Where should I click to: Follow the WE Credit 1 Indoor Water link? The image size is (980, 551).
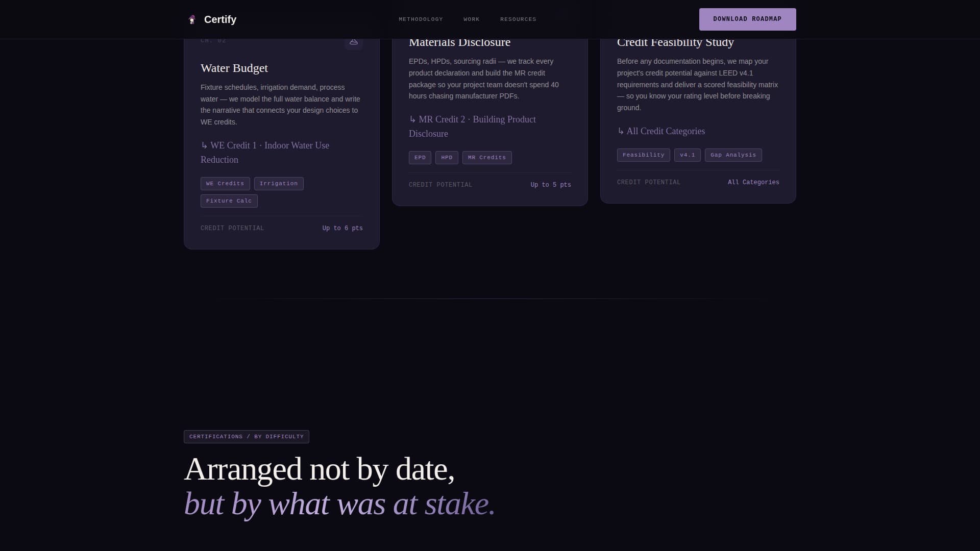pos(265,153)
